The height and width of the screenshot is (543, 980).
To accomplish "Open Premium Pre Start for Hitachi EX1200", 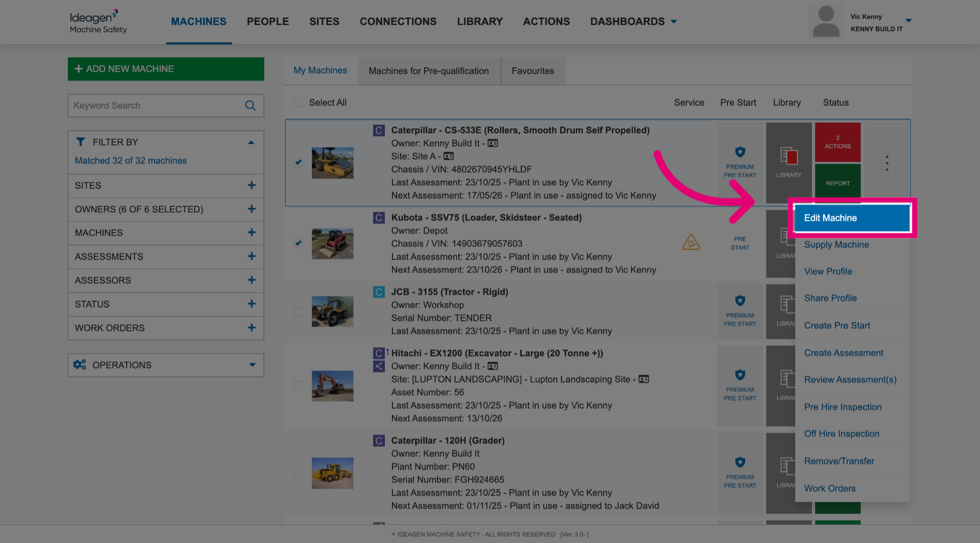I will pyautogui.click(x=740, y=386).
